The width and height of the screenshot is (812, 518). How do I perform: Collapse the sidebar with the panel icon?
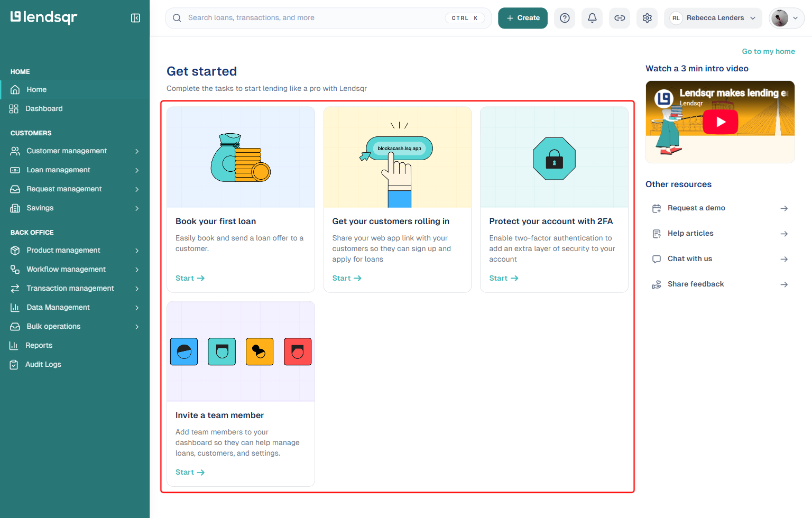[135, 18]
